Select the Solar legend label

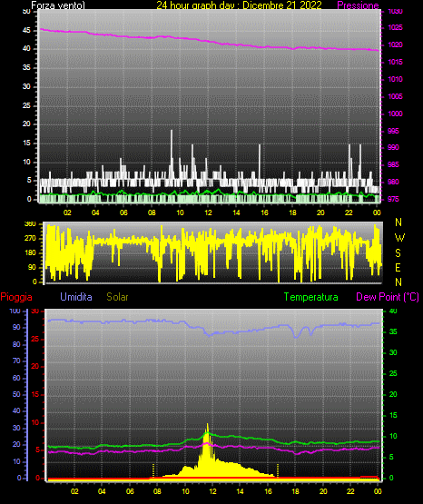pyautogui.click(x=117, y=297)
